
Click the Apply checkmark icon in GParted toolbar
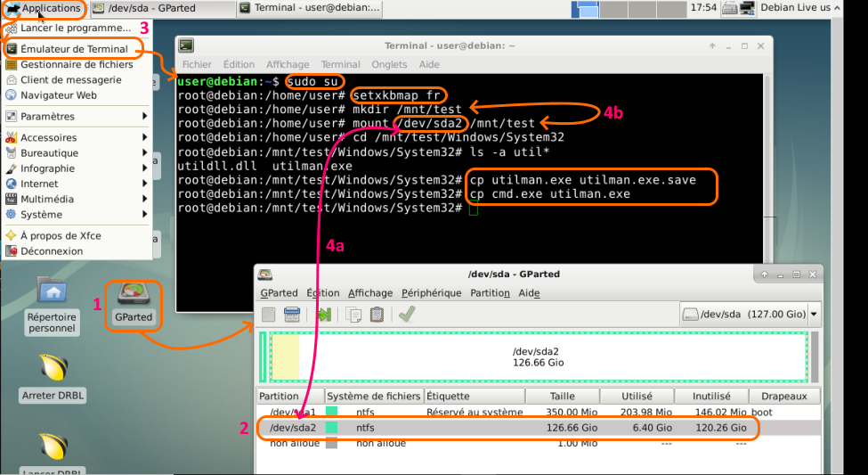407,314
